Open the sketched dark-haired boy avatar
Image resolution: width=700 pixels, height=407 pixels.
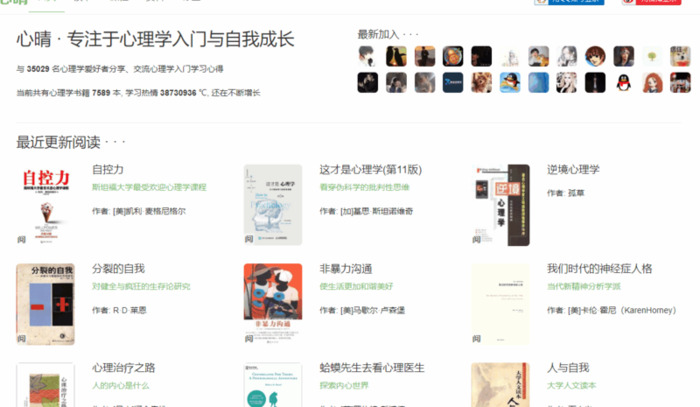pyautogui.click(x=368, y=56)
